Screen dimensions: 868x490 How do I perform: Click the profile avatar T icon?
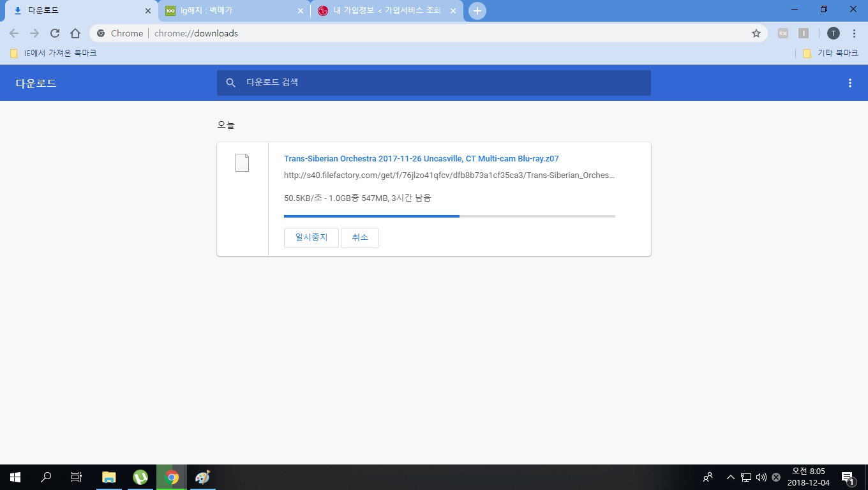833,33
